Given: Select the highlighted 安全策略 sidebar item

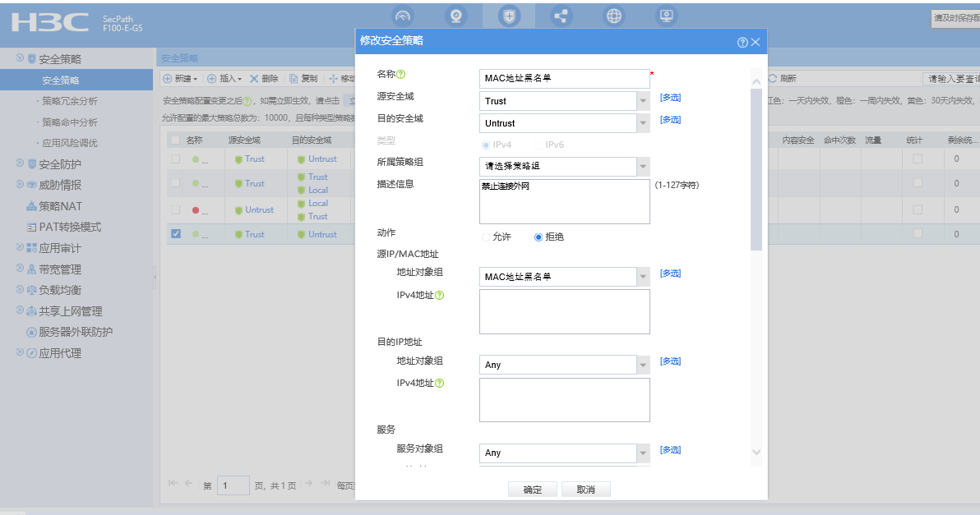Looking at the screenshot, I should click(x=76, y=80).
